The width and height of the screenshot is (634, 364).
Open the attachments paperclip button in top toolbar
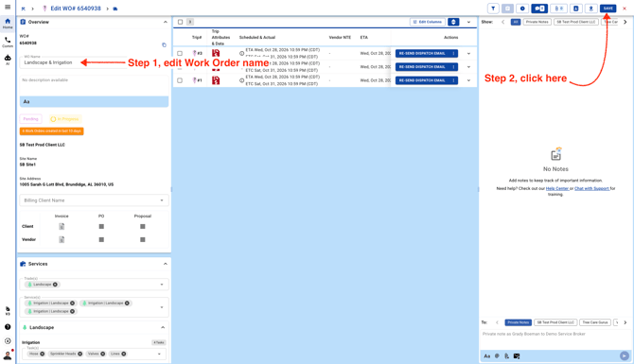[x=558, y=9]
